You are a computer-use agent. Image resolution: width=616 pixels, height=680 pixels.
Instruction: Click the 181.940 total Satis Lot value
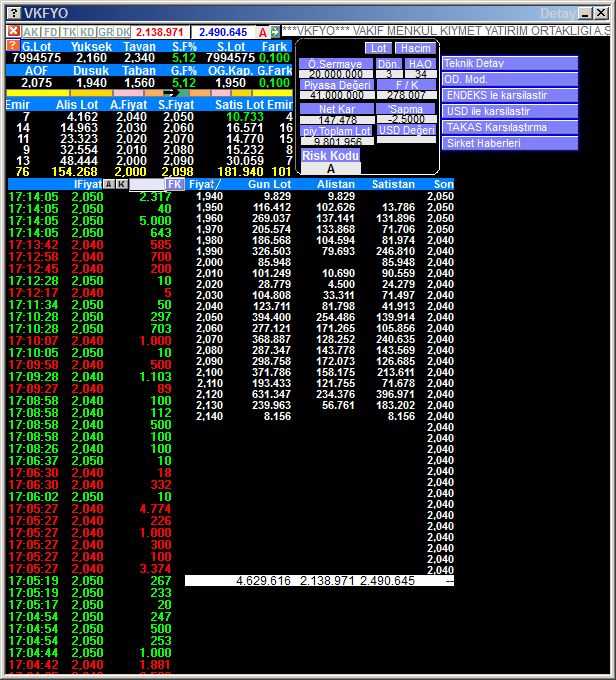point(241,172)
